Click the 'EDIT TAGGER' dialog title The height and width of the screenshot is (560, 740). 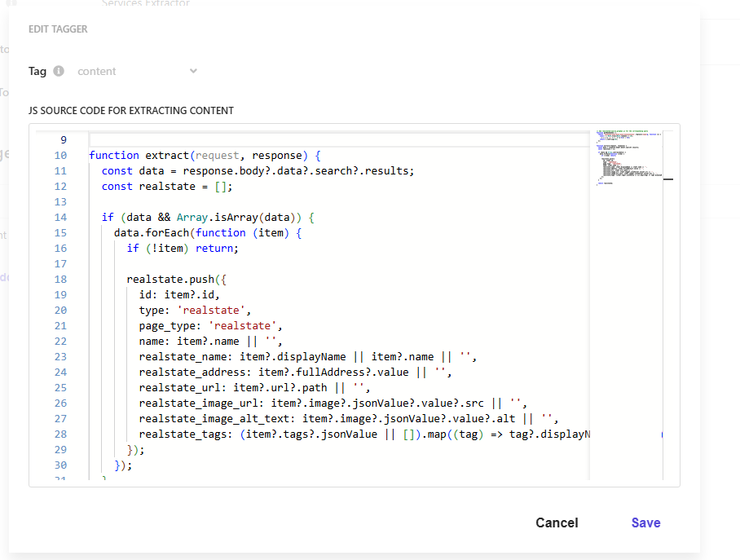point(58,29)
